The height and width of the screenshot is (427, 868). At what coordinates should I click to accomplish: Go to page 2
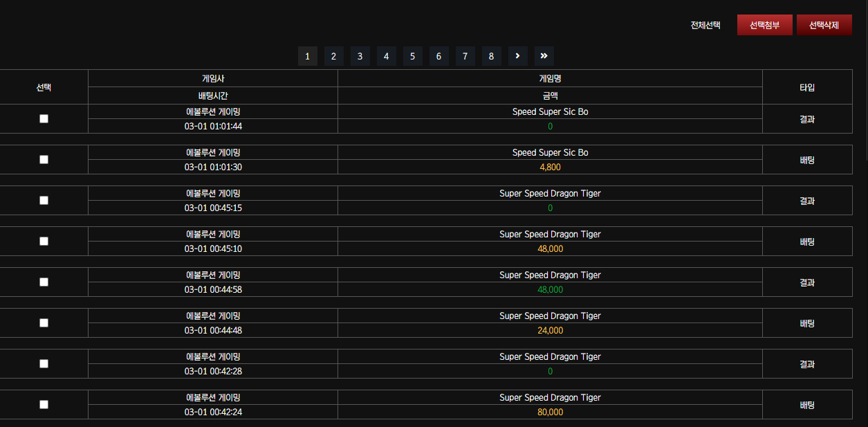coord(333,56)
